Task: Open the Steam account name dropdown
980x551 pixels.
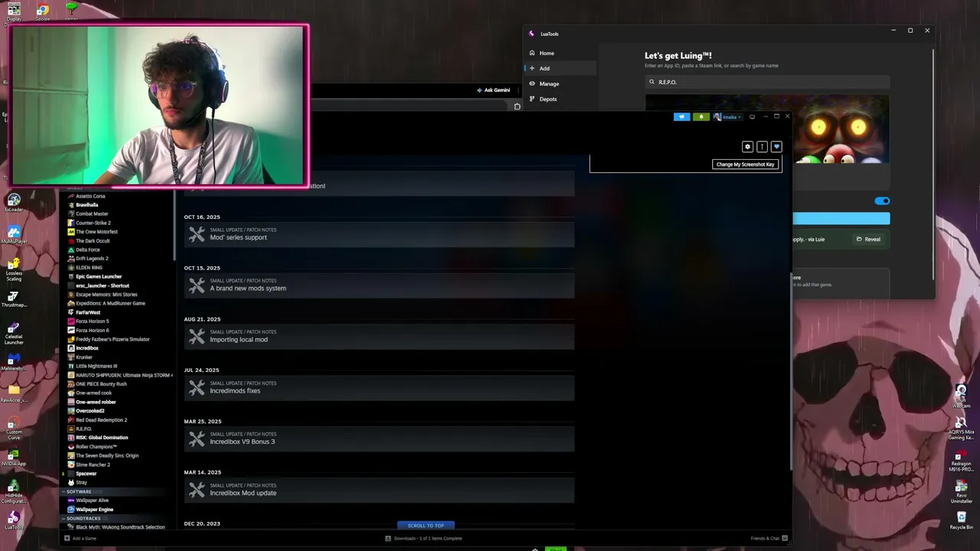Action: [x=727, y=117]
